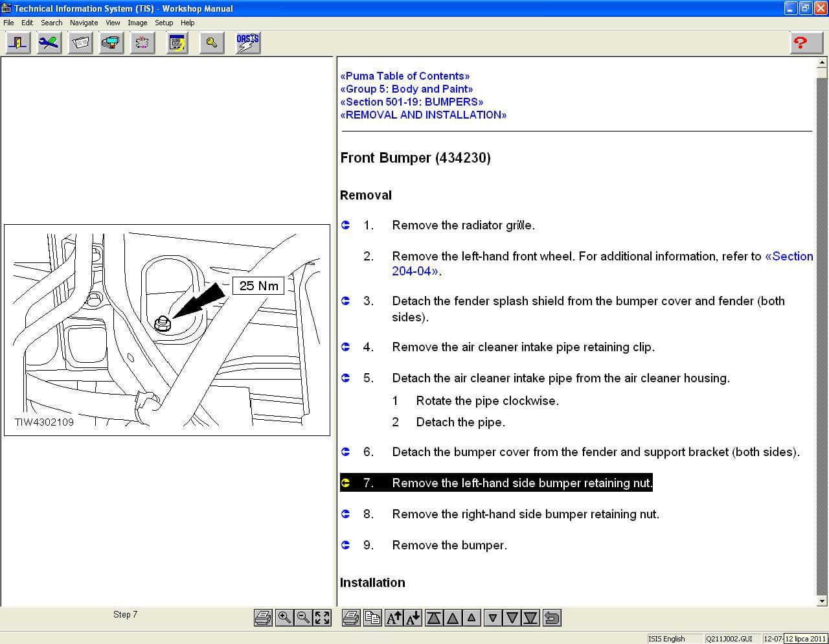Click the Q211J002.GUI status bar entry
This screenshot has width=829, height=644.
[733, 639]
